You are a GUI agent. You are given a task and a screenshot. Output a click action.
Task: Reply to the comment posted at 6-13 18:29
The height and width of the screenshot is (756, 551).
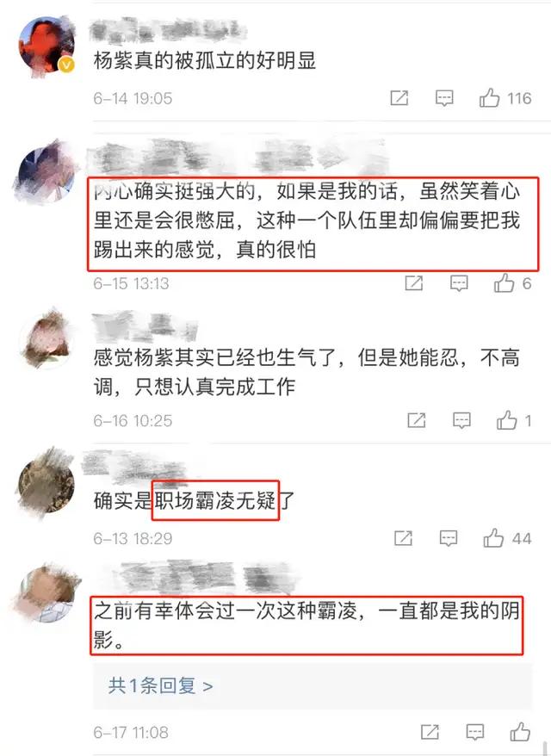(x=449, y=538)
